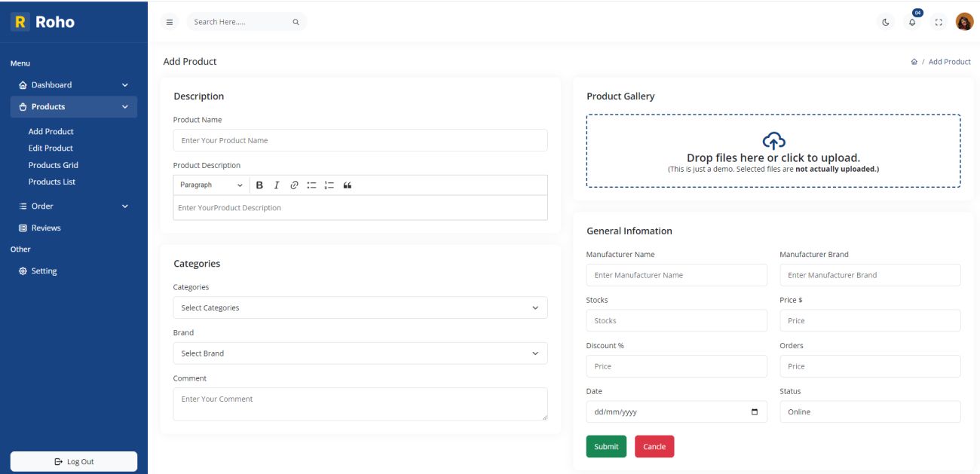Insert a hyperlink using the link icon

pyautogui.click(x=296, y=184)
